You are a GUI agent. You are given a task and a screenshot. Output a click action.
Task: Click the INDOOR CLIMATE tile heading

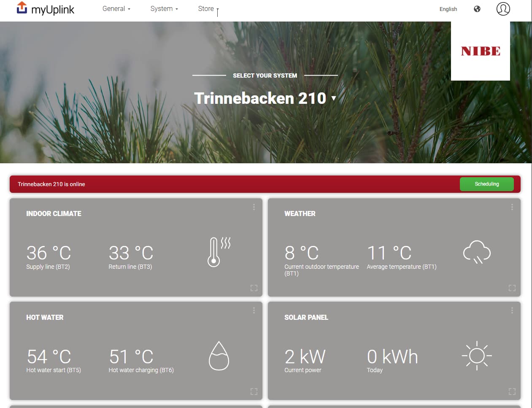[54, 213]
